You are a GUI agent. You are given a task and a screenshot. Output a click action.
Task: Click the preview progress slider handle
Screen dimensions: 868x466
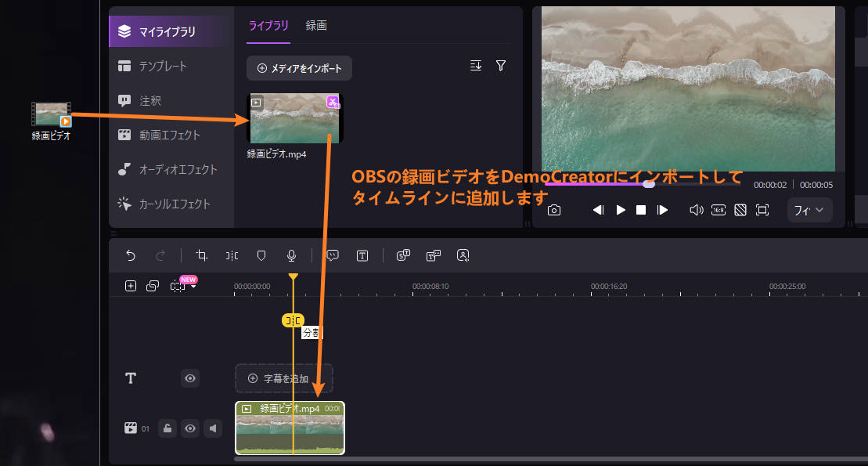click(x=649, y=184)
